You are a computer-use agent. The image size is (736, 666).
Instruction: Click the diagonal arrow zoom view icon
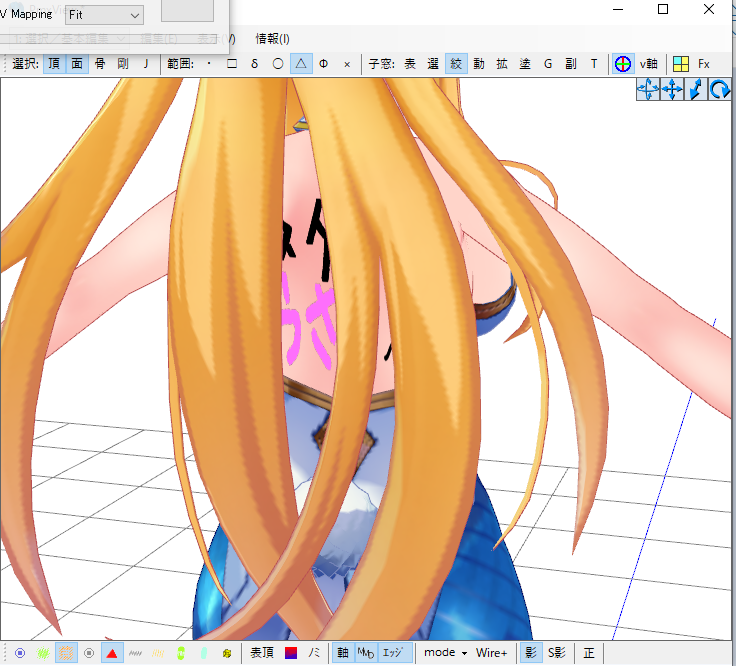point(696,89)
